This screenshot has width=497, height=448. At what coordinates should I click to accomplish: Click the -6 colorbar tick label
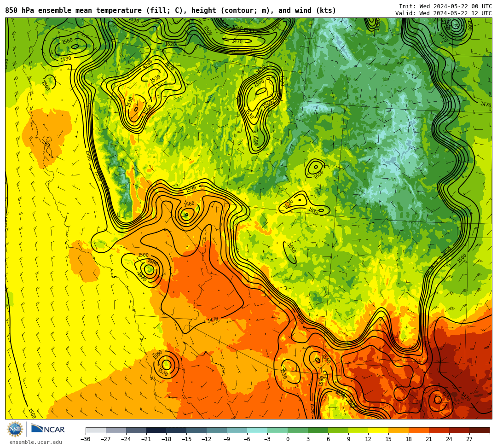tap(247, 439)
